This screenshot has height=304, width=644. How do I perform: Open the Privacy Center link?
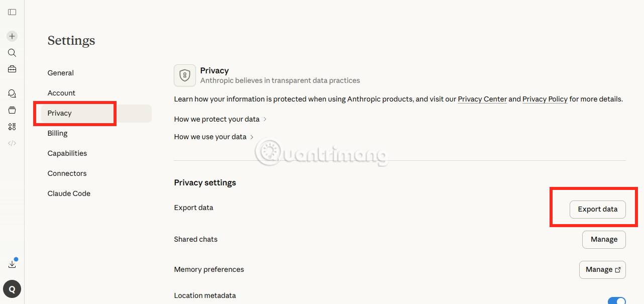(482, 99)
